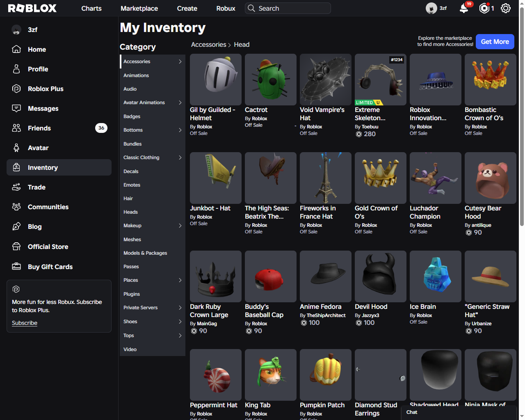Click the Friends sidebar icon
Image resolution: width=525 pixels, height=420 pixels.
tap(16, 128)
